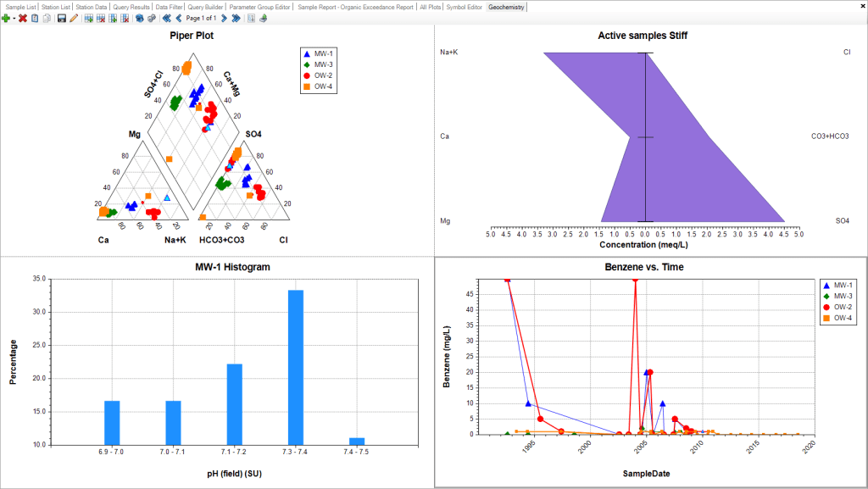Click the green plus add plot icon
This screenshot has width=868, height=489.
click(6, 18)
